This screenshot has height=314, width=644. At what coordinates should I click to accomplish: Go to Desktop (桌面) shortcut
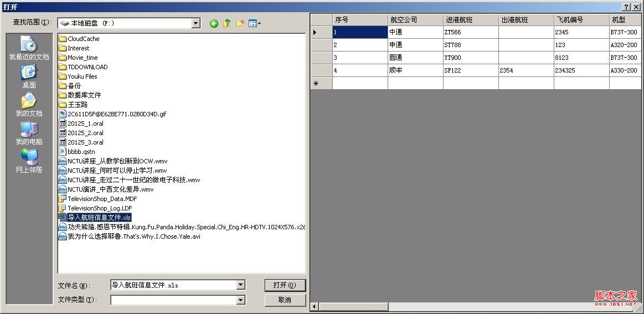[29, 77]
